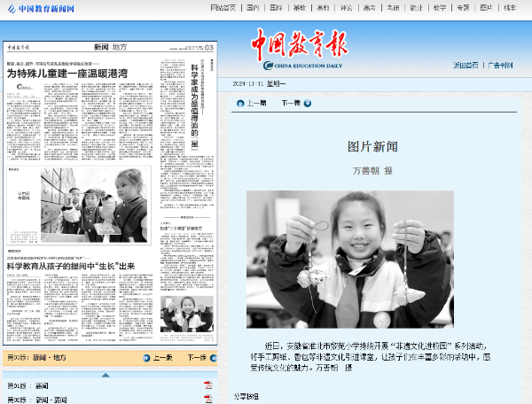Open the 高考 nav item
The image size is (532, 404).
pos(370,8)
